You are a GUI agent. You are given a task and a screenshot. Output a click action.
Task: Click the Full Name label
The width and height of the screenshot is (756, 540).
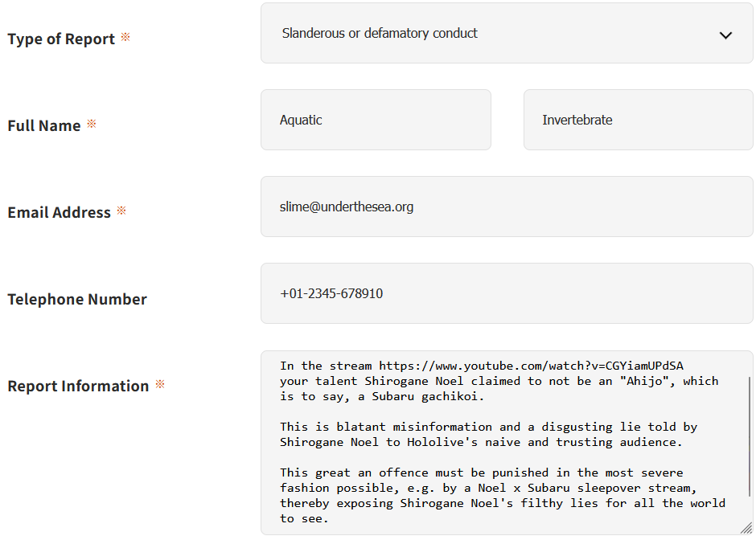(44, 125)
